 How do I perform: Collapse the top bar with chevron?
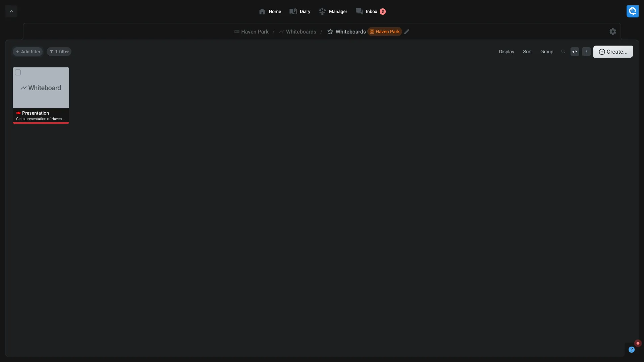(11, 11)
